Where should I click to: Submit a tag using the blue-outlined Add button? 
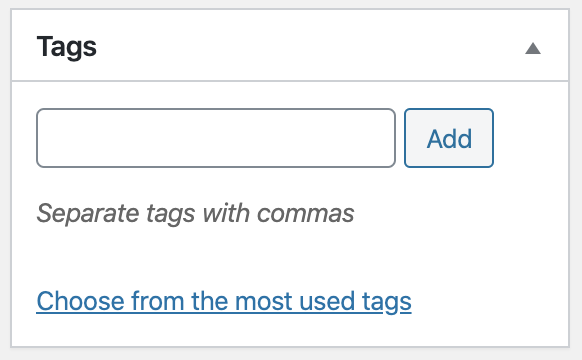[449, 138]
